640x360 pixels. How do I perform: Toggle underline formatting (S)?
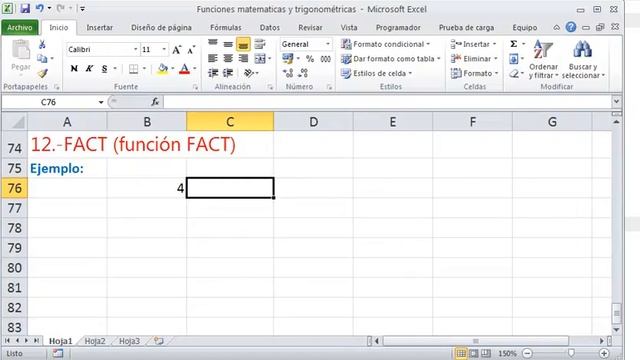[x=104, y=69]
